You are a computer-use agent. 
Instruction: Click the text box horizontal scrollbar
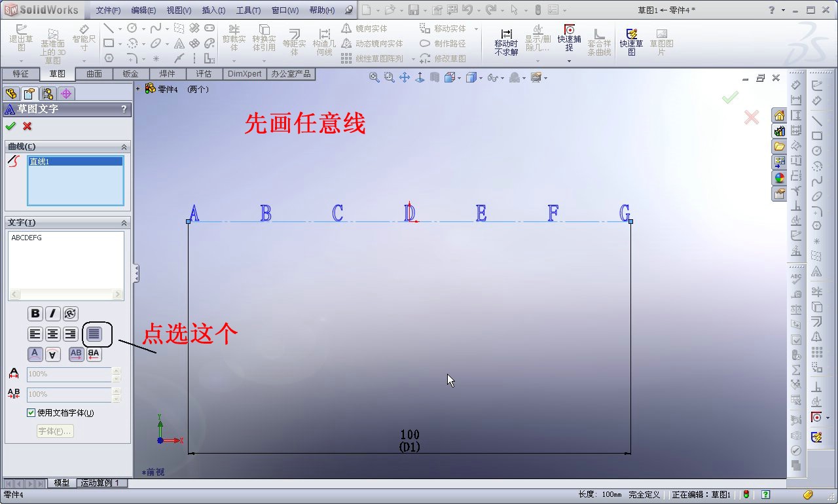click(x=65, y=295)
